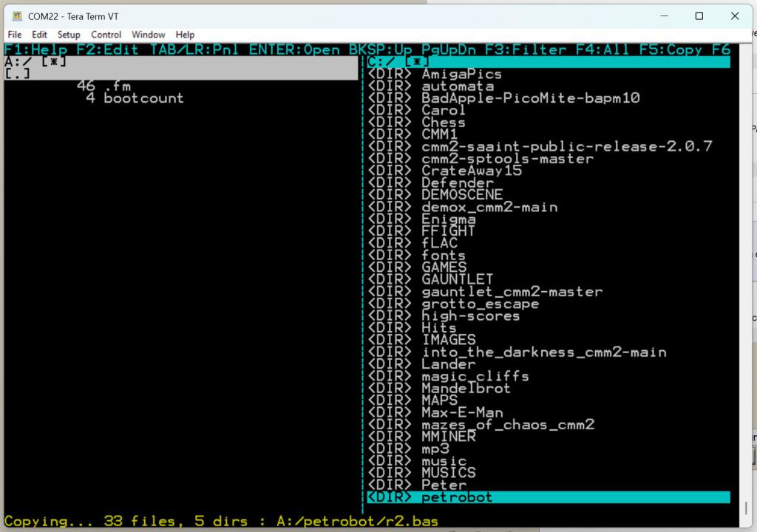Click the F1:Help shortcut in header
The height and width of the screenshot is (532, 757).
[36, 50]
